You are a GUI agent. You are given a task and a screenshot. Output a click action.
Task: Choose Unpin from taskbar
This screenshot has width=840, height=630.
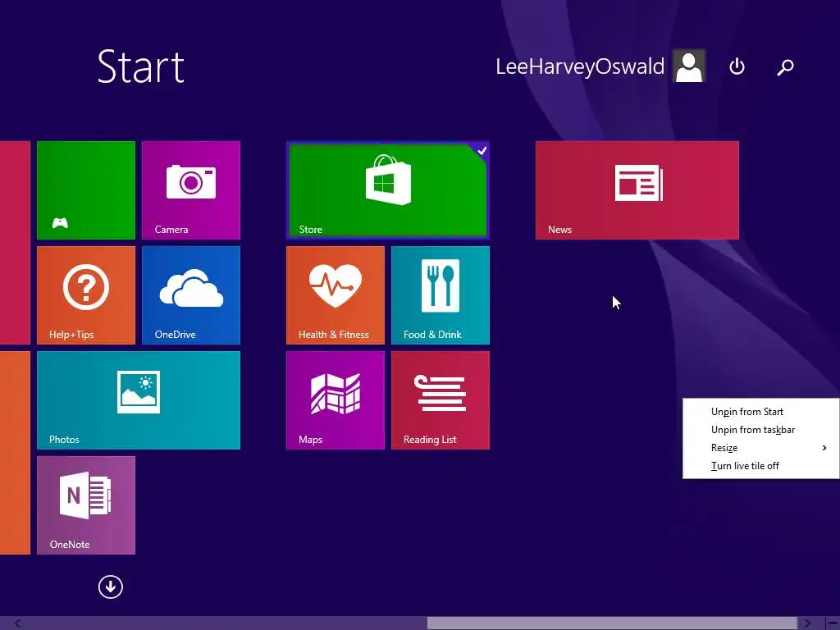point(753,430)
